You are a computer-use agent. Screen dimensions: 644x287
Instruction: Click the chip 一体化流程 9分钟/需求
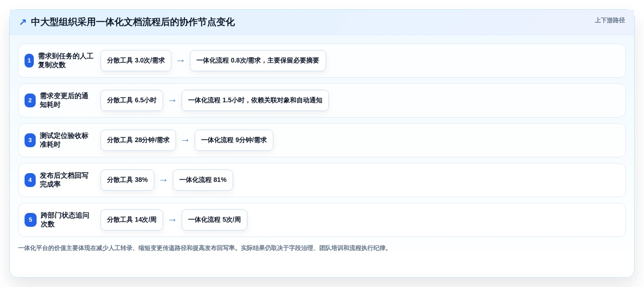234,140
